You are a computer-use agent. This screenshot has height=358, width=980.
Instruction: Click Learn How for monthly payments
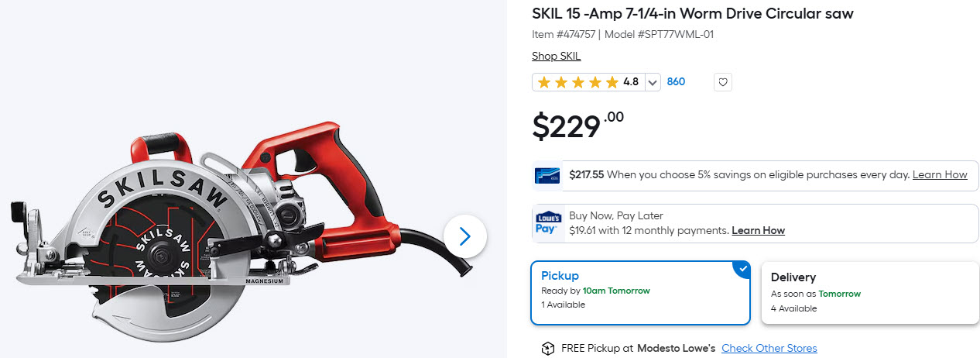coord(758,230)
